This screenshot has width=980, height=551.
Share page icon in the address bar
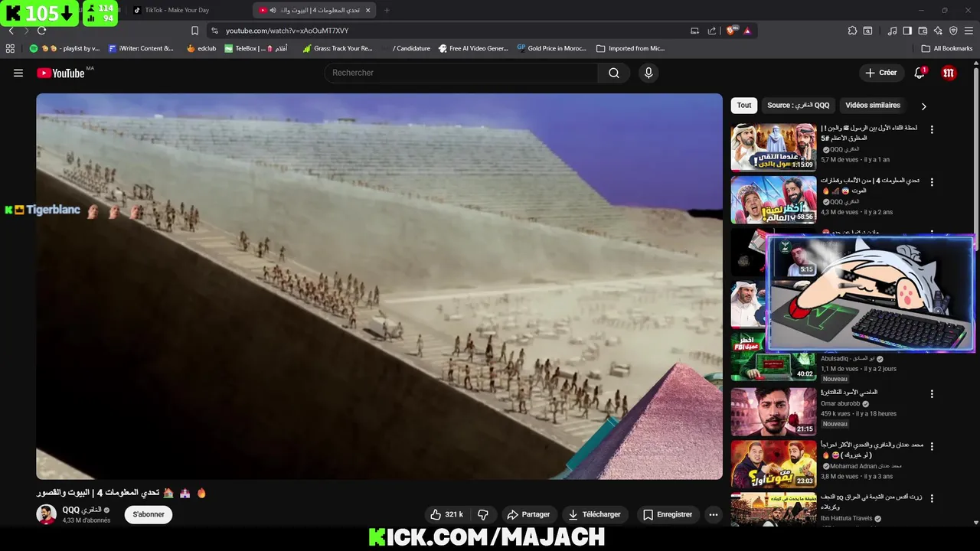(x=712, y=31)
